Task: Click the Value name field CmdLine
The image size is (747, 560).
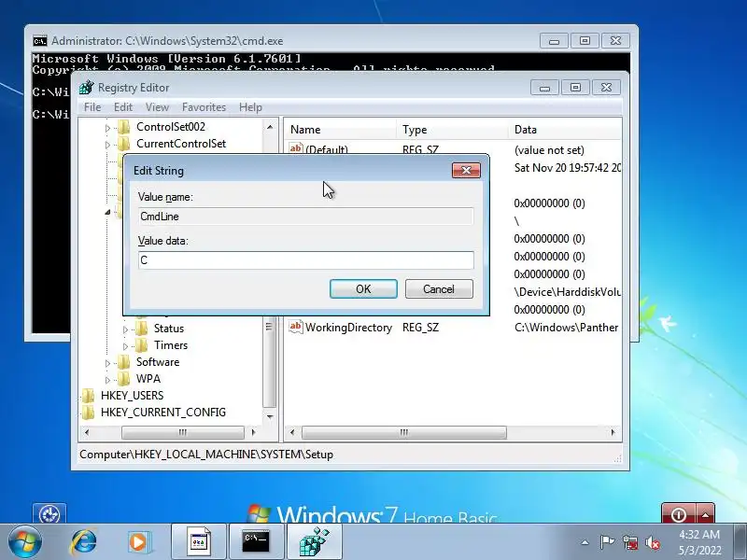Action: tap(306, 217)
